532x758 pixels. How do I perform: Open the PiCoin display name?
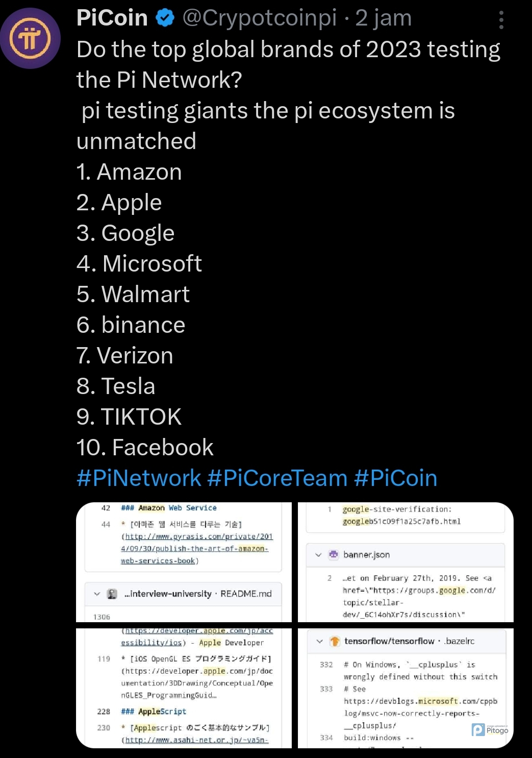pyautogui.click(x=112, y=18)
